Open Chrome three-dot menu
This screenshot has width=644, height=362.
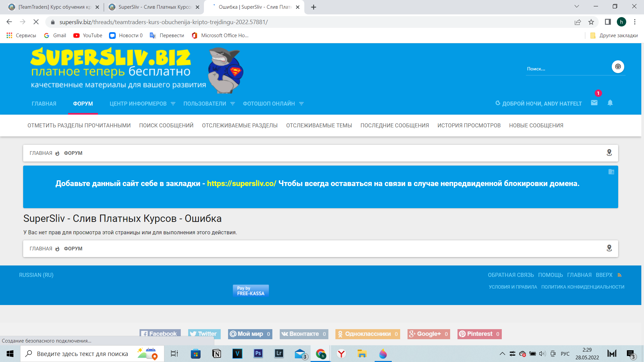(635, 22)
